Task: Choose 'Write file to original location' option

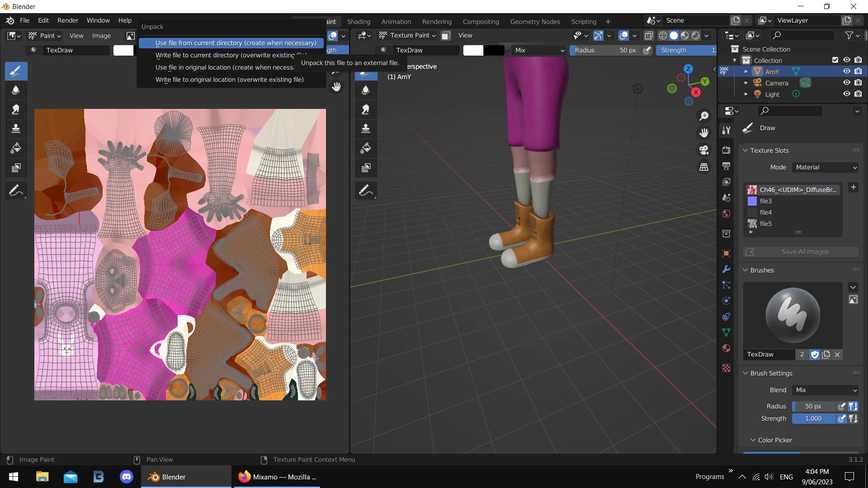Action: coord(229,80)
